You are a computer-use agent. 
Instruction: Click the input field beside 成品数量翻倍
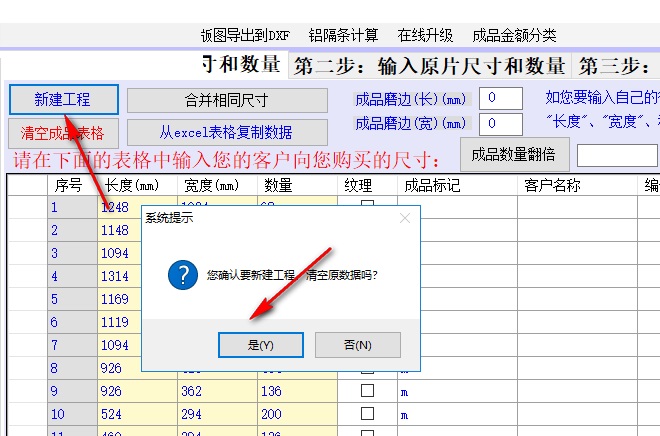tap(617, 155)
